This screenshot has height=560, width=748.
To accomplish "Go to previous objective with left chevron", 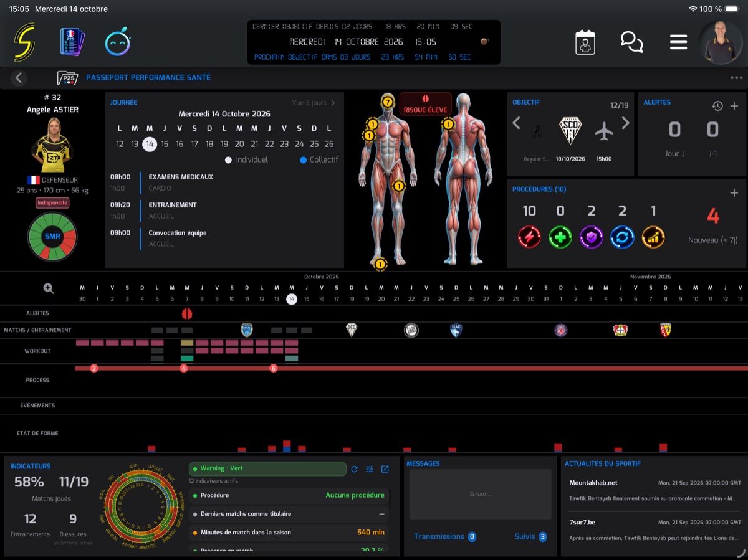I will (x=516, y=123).
